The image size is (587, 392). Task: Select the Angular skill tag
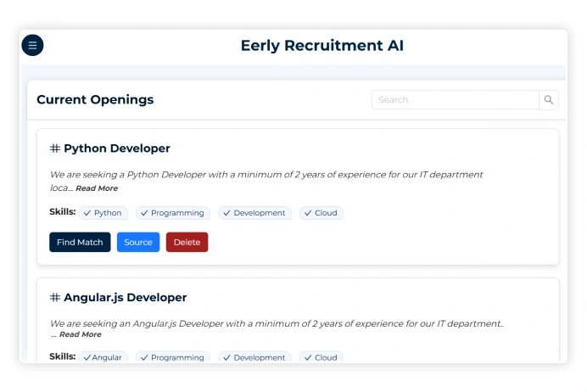[103, 358]
